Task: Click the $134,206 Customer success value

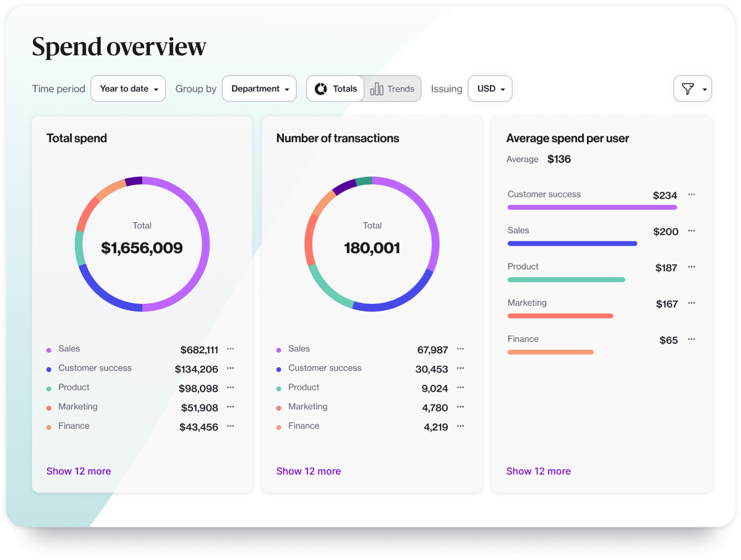Action: [x=196, y=369]
